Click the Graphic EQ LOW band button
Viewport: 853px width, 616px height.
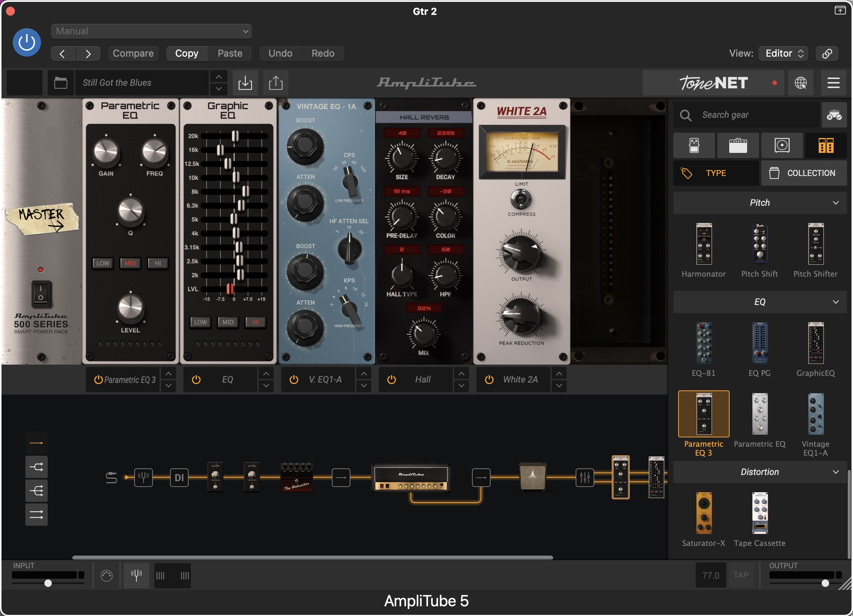200,322
